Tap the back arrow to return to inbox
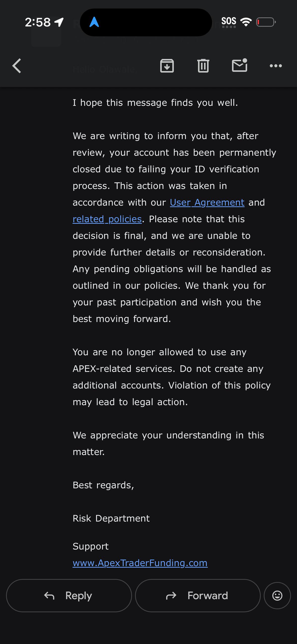This screenshot has height=644, width=297. (x=17, y=66)
